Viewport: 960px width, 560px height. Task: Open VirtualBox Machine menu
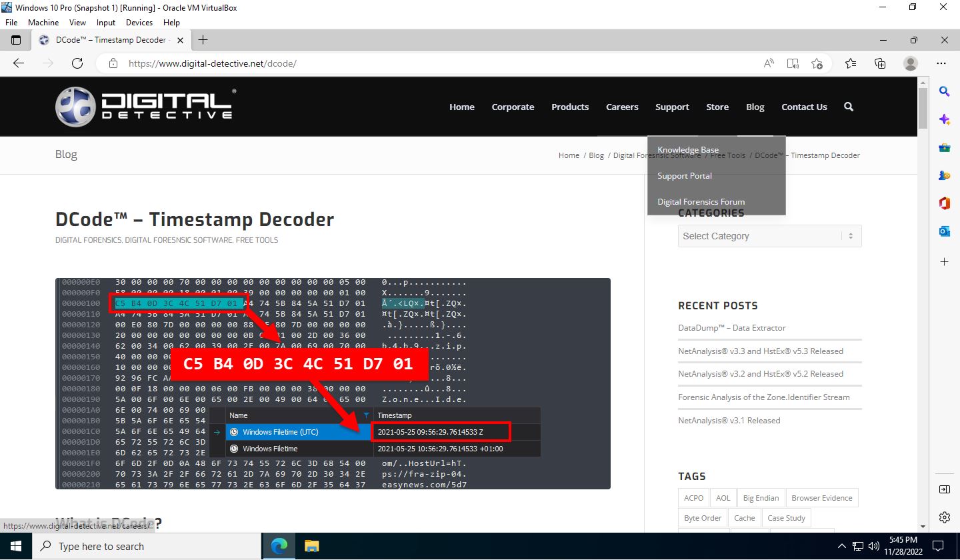pyautogui.click(x=43, y=22)
